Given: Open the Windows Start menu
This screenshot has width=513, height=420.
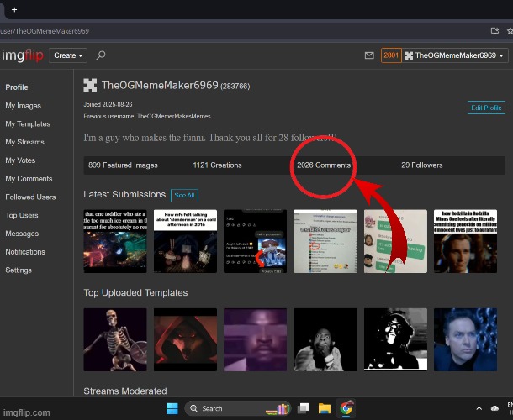Looking at the screenshot, I should [172, 408].
